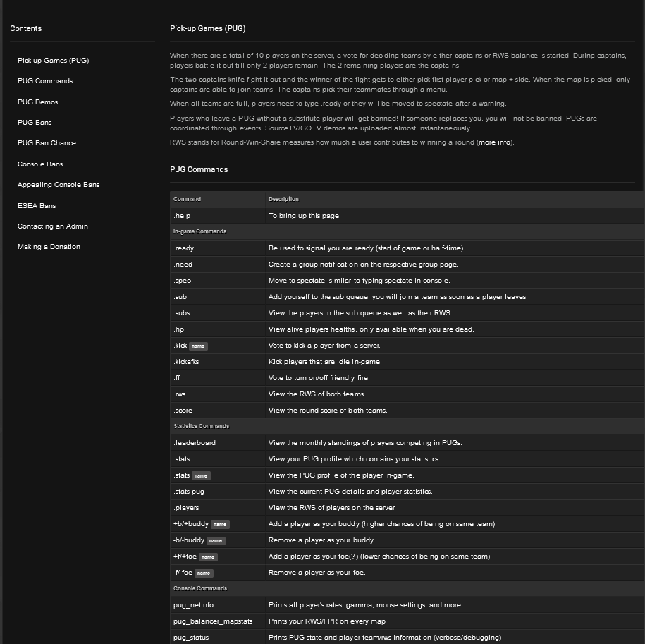Click Appealing Console Bans in Contents
Image resolution: width=645 pixels, height=644 pixels.
tap(59, 185)
